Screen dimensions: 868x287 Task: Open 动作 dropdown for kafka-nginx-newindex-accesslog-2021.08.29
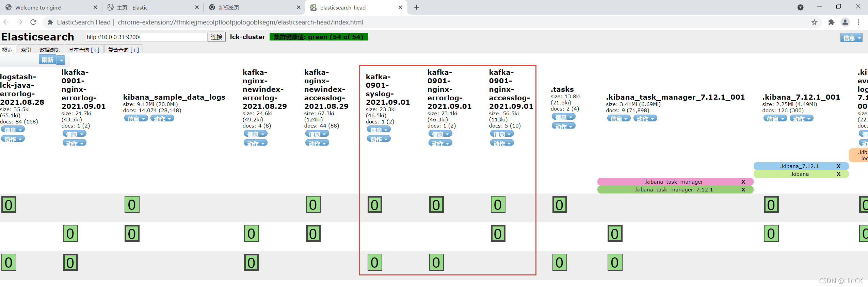click(x=317, y=143)
